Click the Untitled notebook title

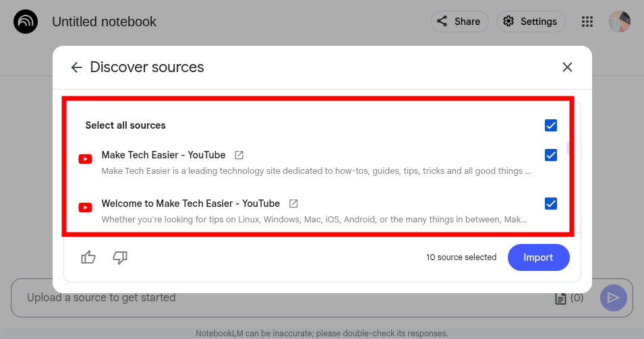point(104,22)
